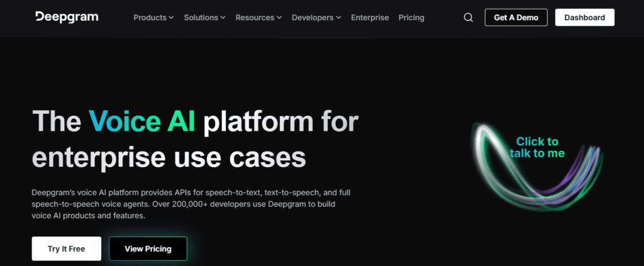Expand the Products menu

point(153,18)
